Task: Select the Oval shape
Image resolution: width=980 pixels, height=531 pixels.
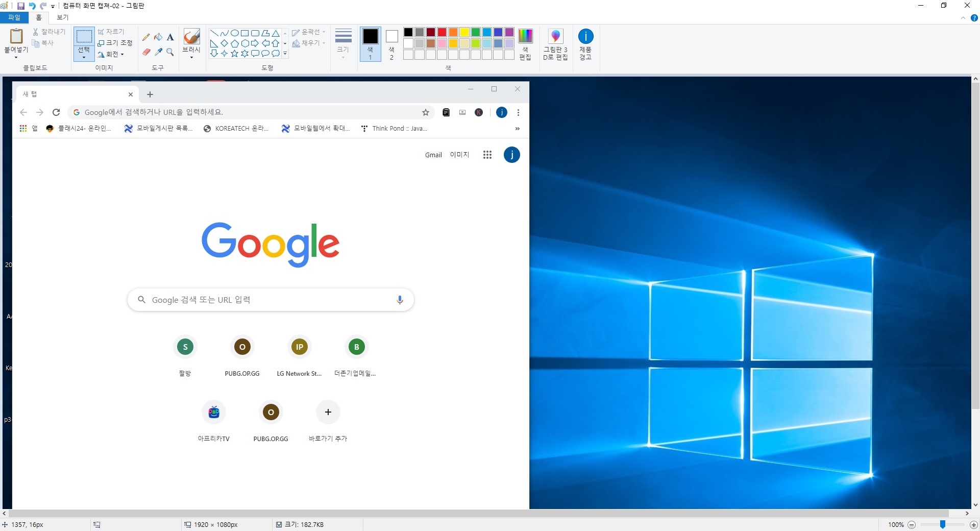Action: pos(235,33)
